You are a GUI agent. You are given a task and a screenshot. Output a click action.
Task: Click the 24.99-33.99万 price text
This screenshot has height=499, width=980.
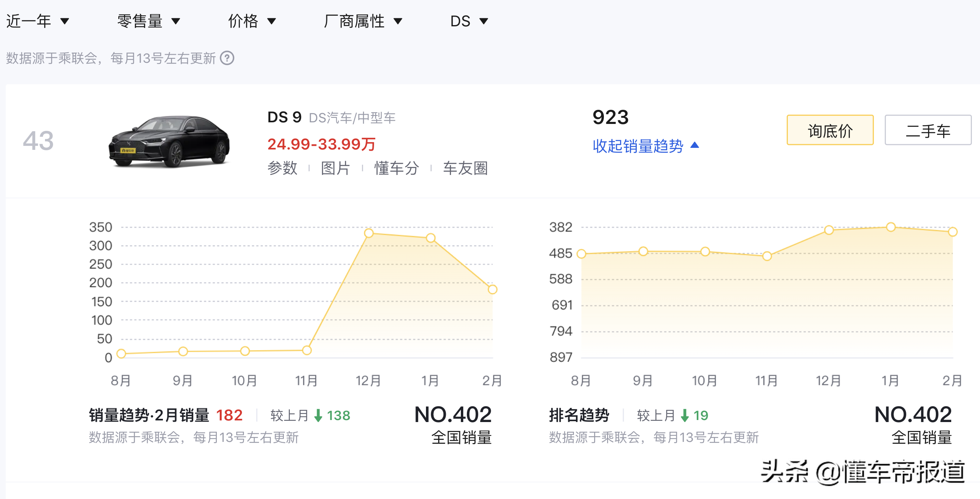(321, 144)
